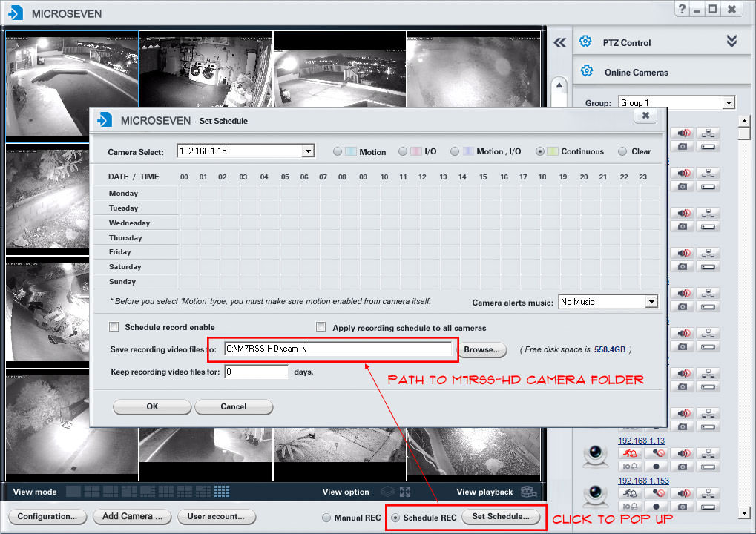Click the save recording path input field
This screenshot has width=756, height=534.
tap(338, 349)
